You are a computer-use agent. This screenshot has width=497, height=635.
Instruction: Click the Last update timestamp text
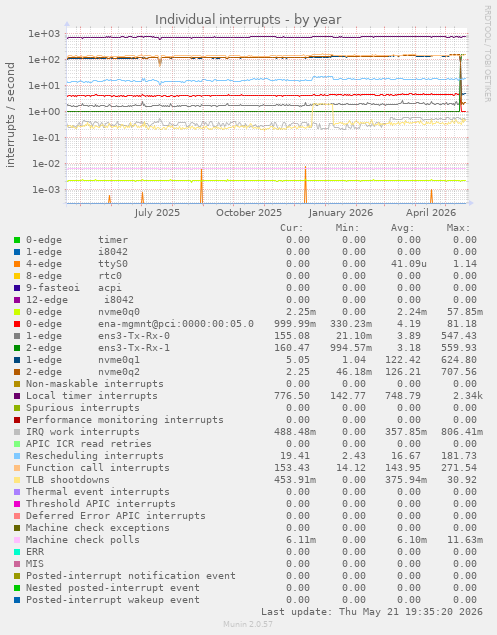372,612
